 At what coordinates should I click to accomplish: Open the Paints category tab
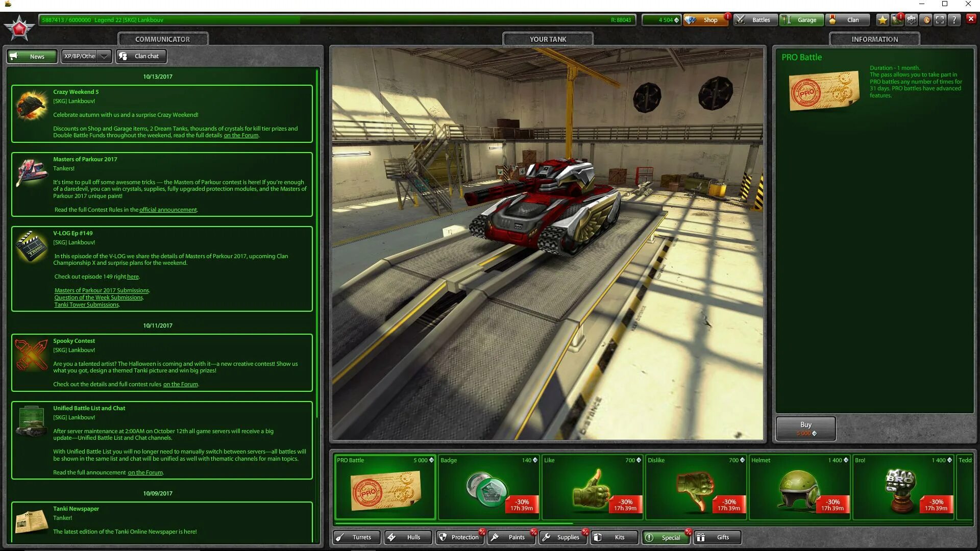coord(511,537)
